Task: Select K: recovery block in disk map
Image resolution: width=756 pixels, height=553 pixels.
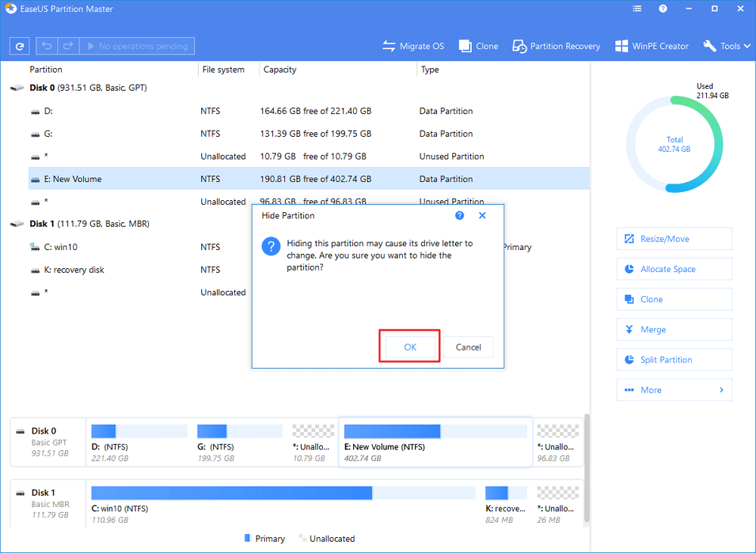Action: click(x=506, y=505)
